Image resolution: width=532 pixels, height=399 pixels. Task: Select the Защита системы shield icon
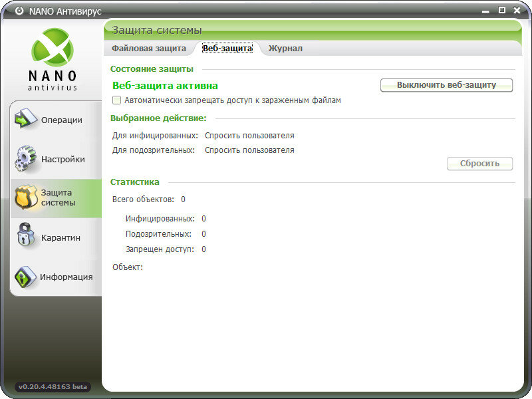(25, 198)
